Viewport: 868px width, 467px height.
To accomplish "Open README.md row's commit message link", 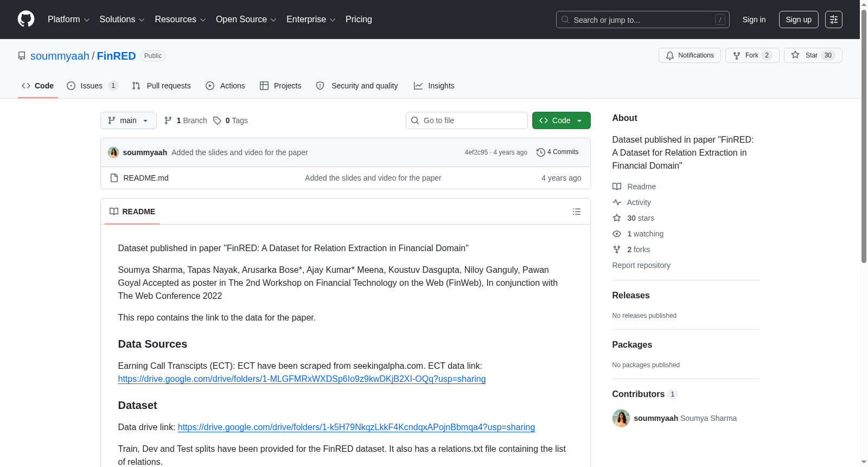I will 373,178.
